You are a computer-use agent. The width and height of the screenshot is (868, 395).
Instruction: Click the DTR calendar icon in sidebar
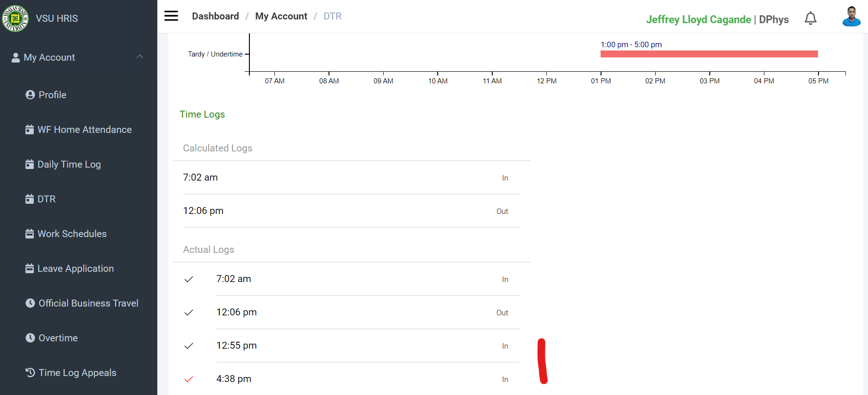[30, 199]
